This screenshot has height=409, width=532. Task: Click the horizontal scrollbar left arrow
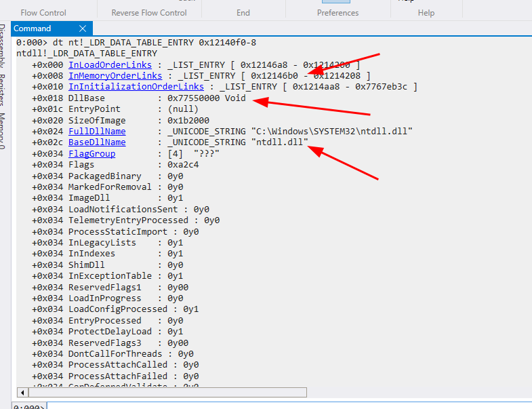click(22, 392)
